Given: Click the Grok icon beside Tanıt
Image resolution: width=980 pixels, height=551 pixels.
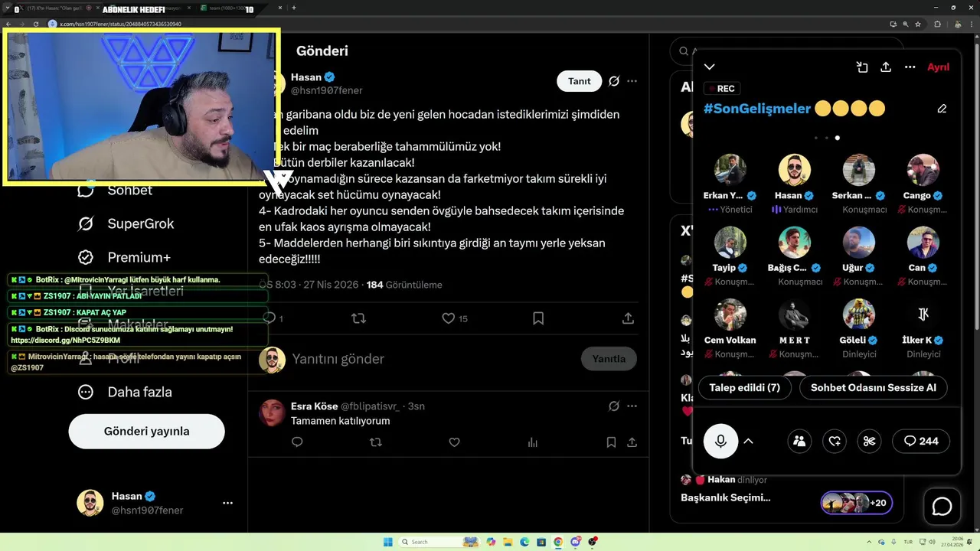Looking at the screenshot, I should [x=614, y=81].
